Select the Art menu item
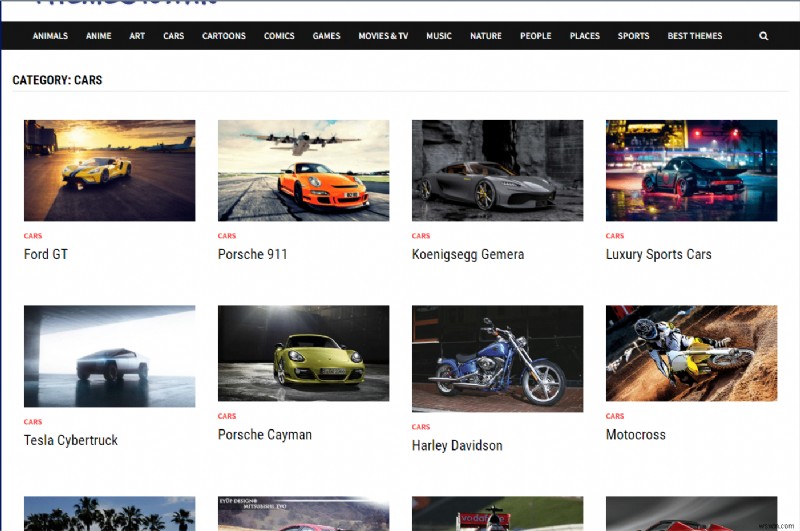Screen dimensions: 800x531 click(137, 36)
